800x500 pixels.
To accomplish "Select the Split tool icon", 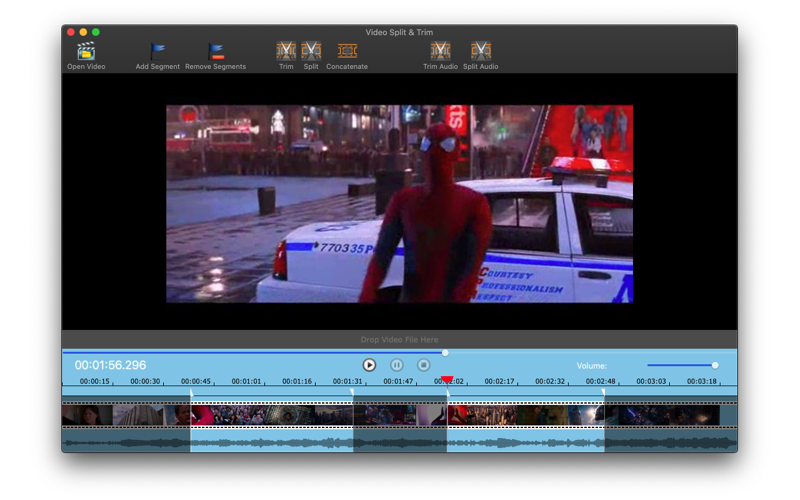I will 311,51.
